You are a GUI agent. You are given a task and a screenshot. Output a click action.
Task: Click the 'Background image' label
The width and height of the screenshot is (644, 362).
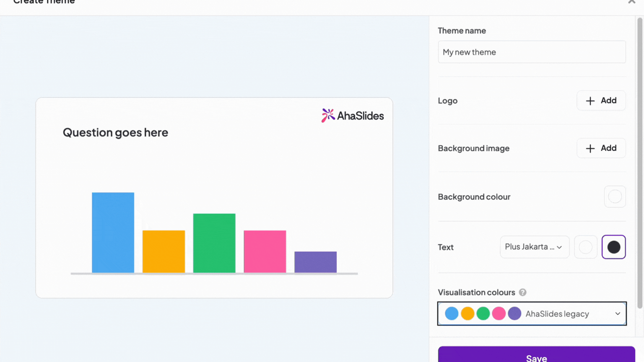474,148
